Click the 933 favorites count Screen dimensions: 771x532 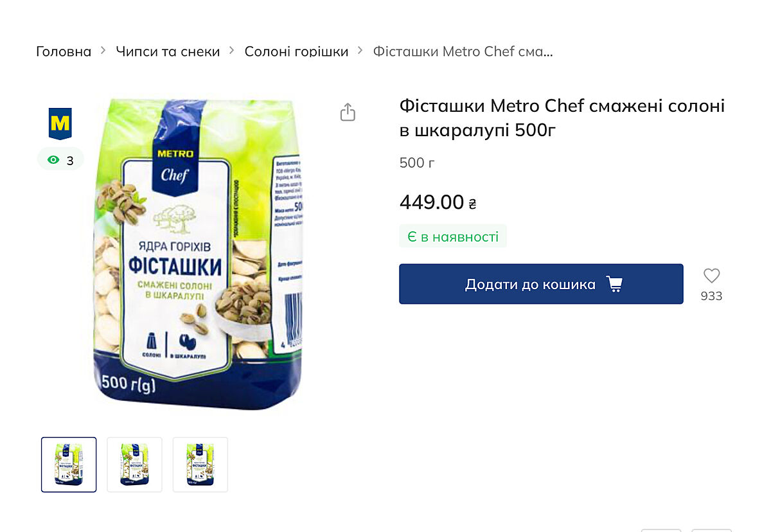click(x=711, y=296)
